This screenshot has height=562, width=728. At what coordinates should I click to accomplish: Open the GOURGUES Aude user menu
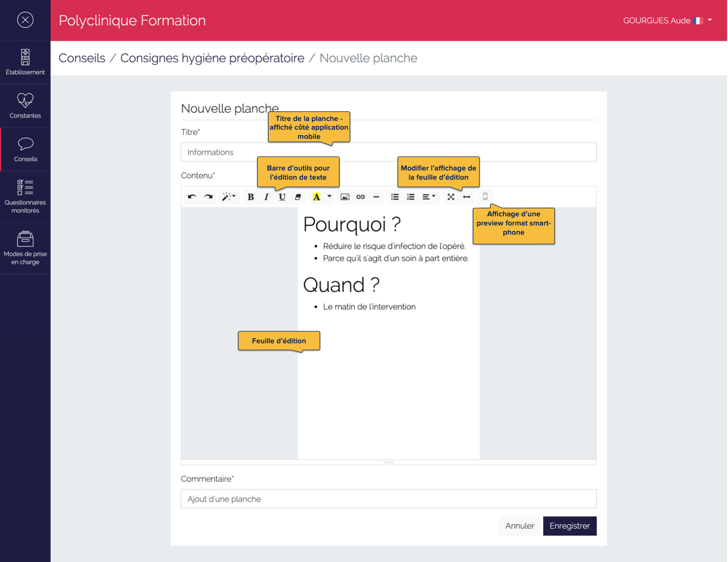click(667, 21)
